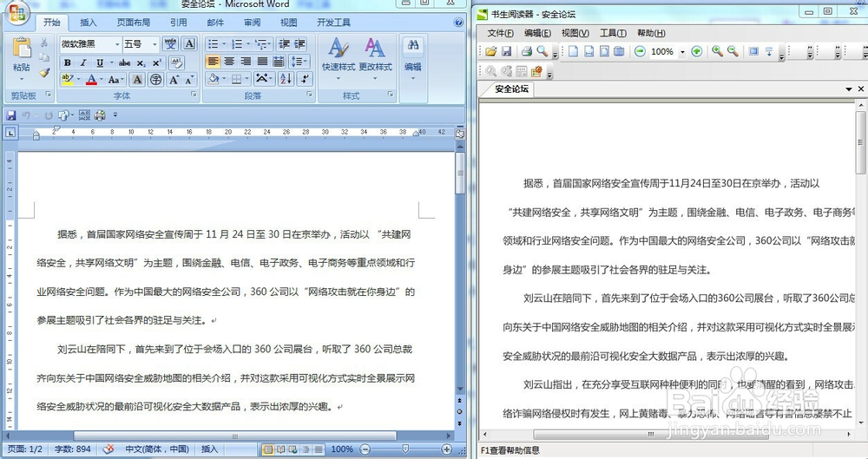This screenshot has height=459, width=868.
Task: Click the Paste (粘贴) clipboard icon
Action: tap(21, 49)
